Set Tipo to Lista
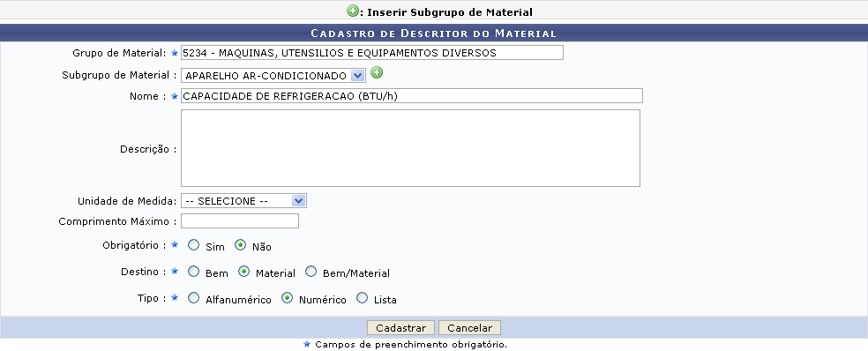This screenshot has height=351, width=868. (x=362, y=298)
